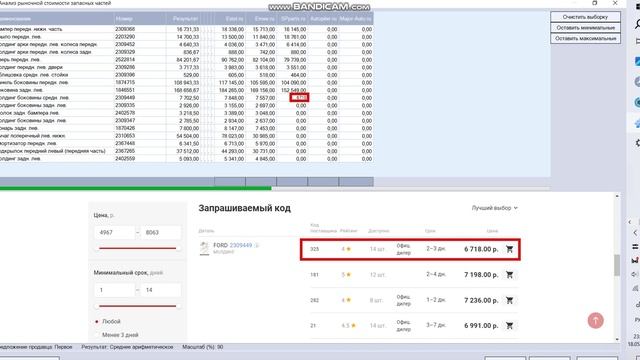Select part number cell 2309368
This screenshot has height=360, width=640.
pos(140,29)
